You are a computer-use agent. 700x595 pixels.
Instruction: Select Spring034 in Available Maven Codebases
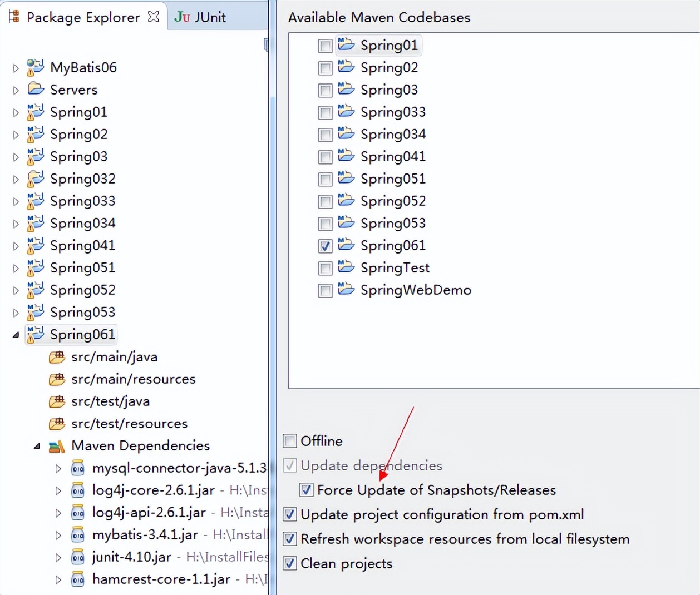393,135
